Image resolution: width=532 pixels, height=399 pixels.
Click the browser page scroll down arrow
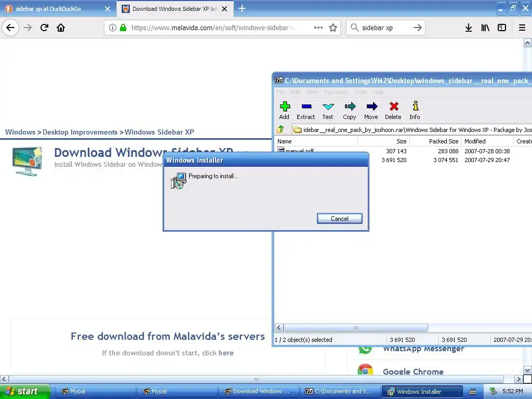(x=527, y=370)
